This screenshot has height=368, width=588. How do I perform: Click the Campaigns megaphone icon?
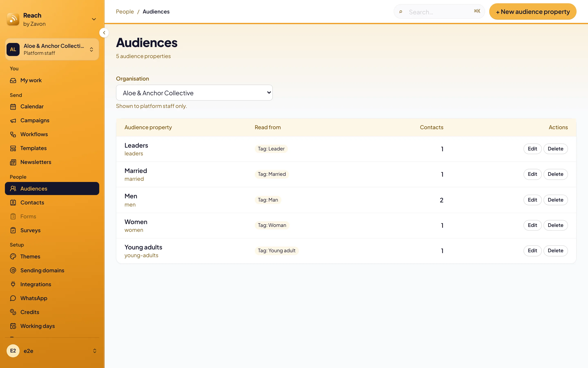tap(13, 120)
